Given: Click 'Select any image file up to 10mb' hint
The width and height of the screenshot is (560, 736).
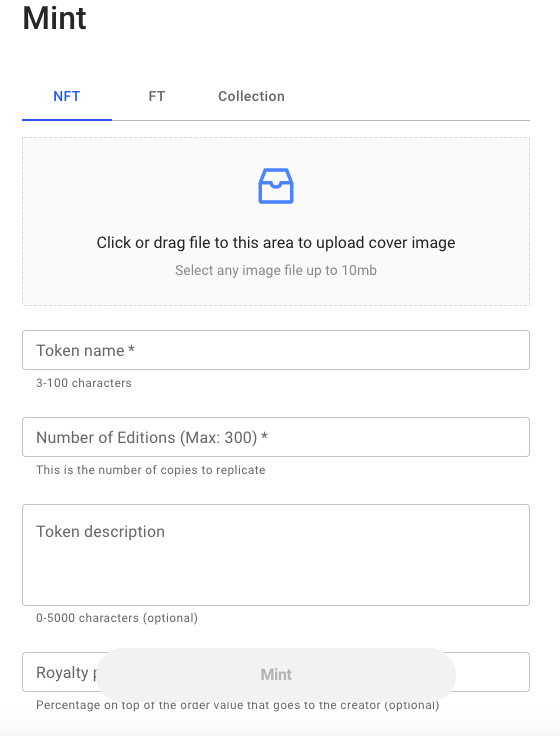Looking at the screenshot, I should coord(276,270).
